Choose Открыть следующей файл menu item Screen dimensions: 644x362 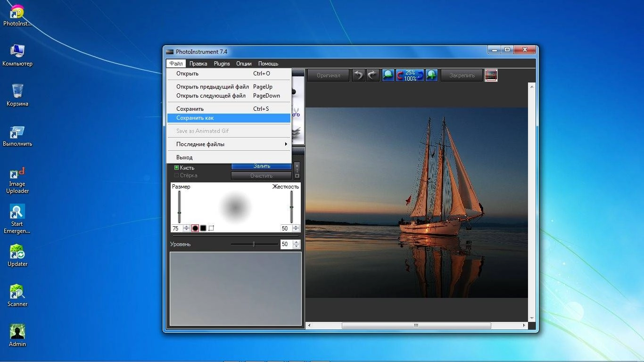click(229, 96)
